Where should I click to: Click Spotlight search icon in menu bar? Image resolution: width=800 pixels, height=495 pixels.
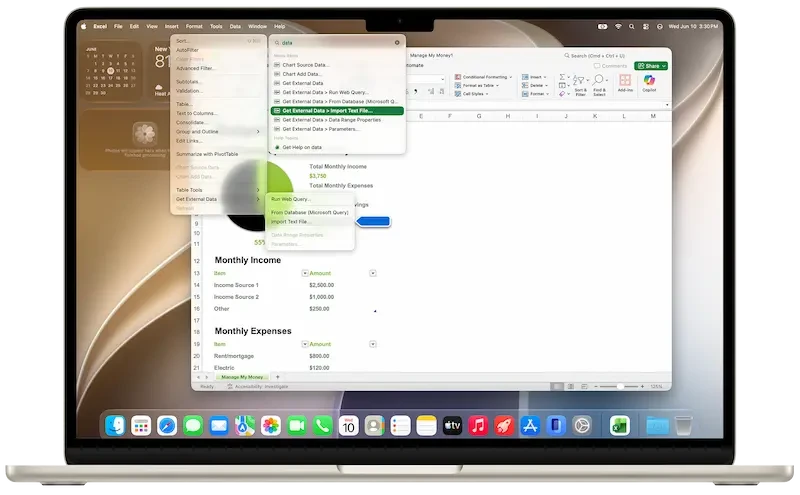point(632,27)
